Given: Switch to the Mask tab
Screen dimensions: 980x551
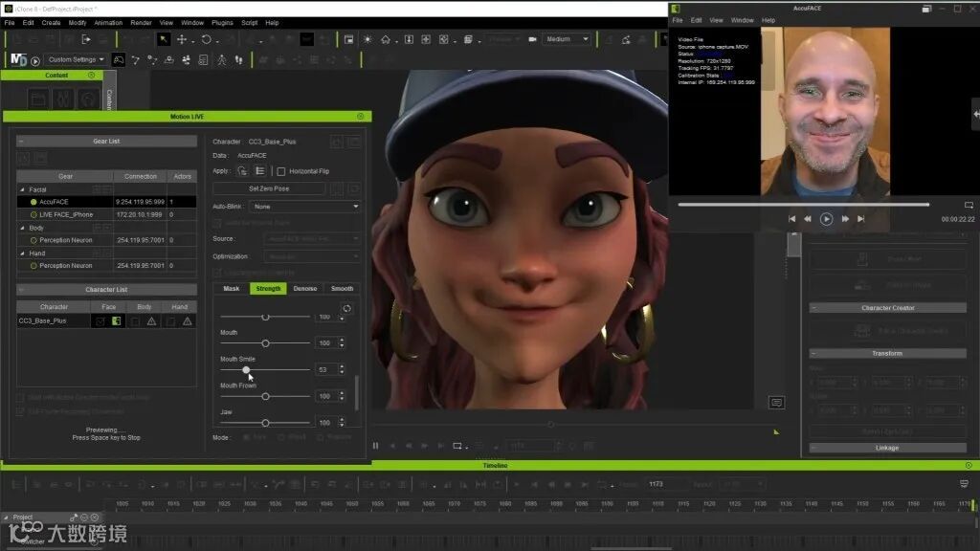Looking at the screenshot, I should [232, 289].
